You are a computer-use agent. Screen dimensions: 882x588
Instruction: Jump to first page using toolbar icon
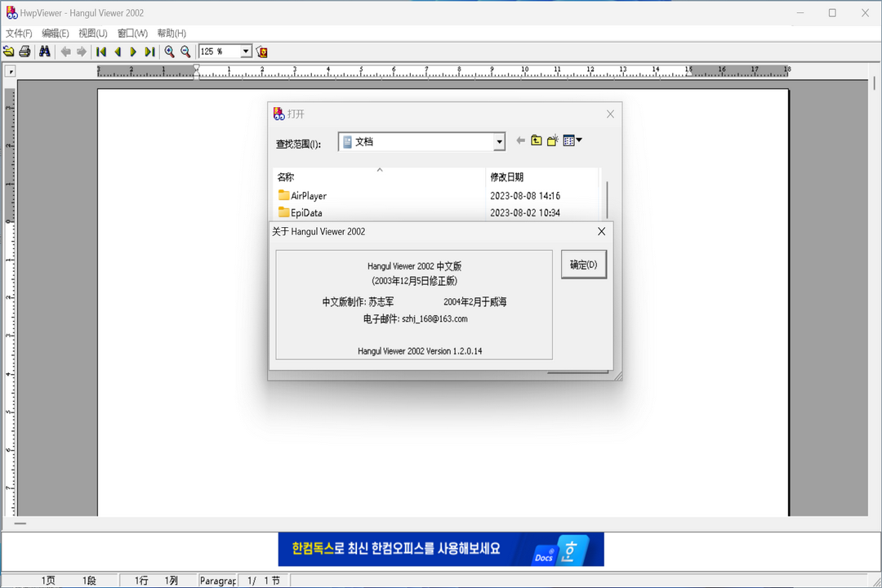(100, 51)
